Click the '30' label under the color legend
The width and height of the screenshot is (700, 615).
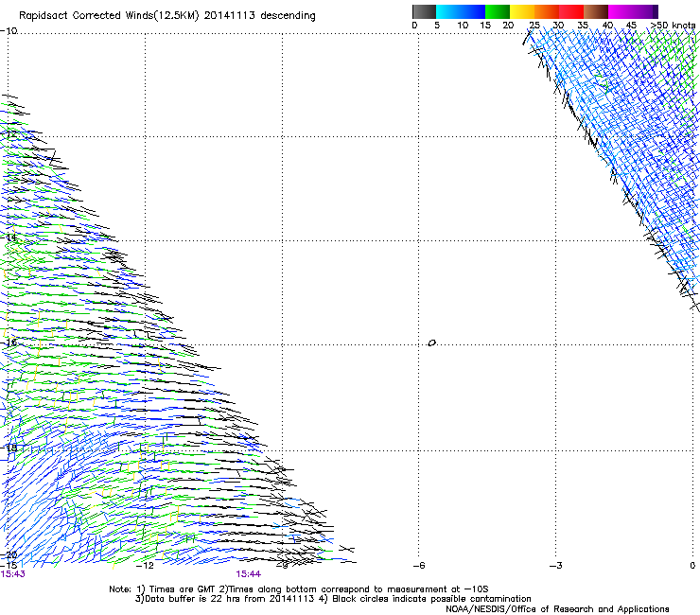tap(558, 25)
